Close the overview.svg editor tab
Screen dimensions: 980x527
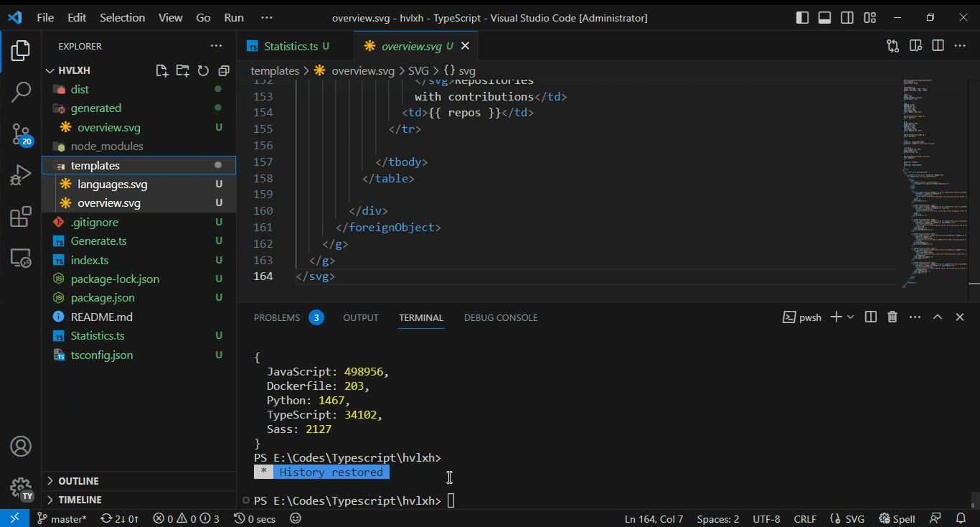pos(465,46)
